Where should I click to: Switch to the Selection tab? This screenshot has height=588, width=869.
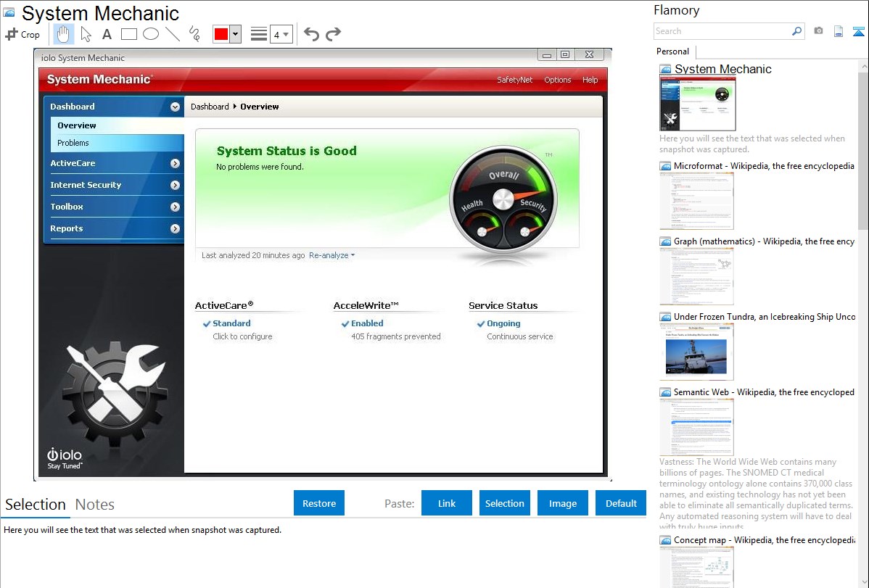[36, 505]
